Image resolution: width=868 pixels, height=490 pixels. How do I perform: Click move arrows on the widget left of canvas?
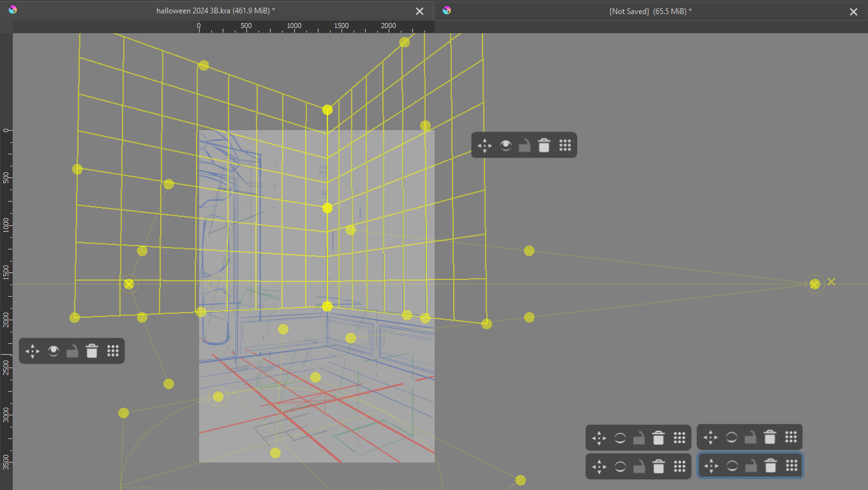[33, 351]
